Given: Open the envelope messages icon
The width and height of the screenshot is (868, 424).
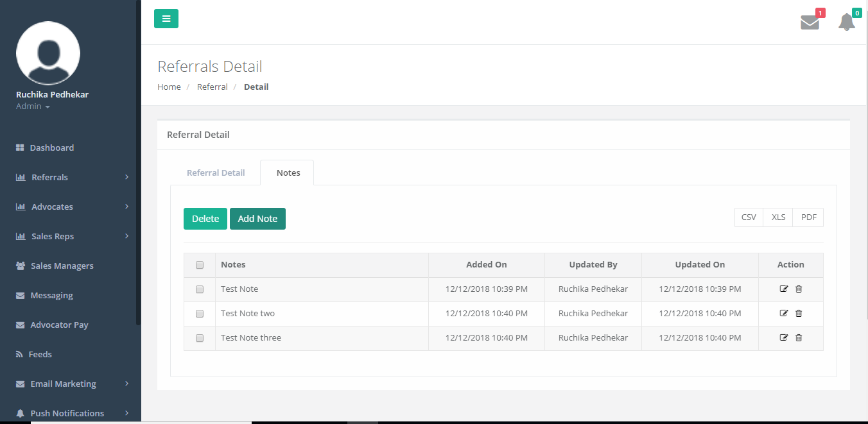Looking at the screenshot, I should pyautogui.click(x=810, y=22).
